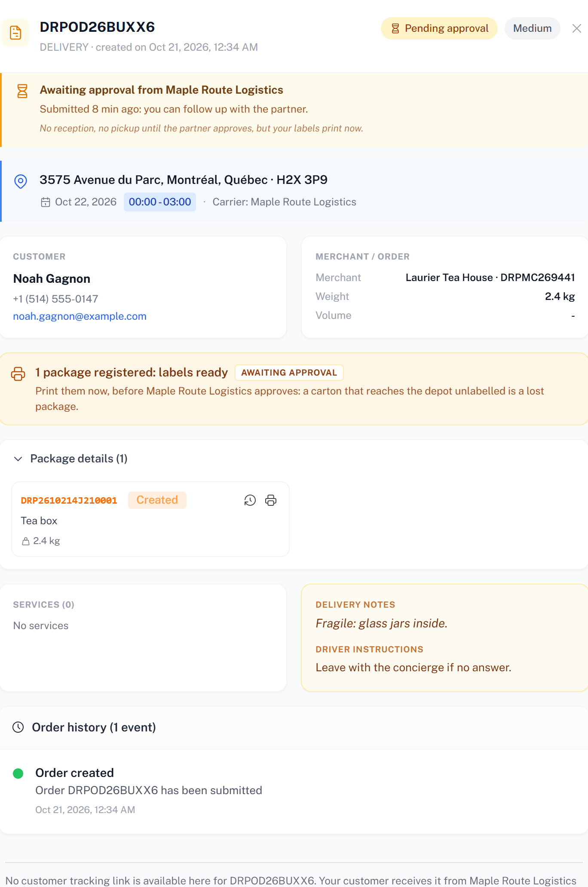
Task: Click the calendar icon next to Oct 22, 2026
Action: 46,202
